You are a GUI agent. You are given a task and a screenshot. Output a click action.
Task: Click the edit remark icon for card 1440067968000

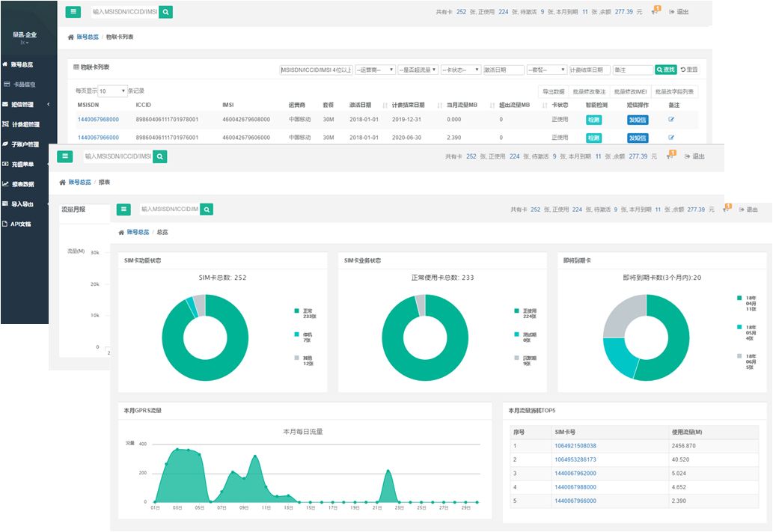671,119
